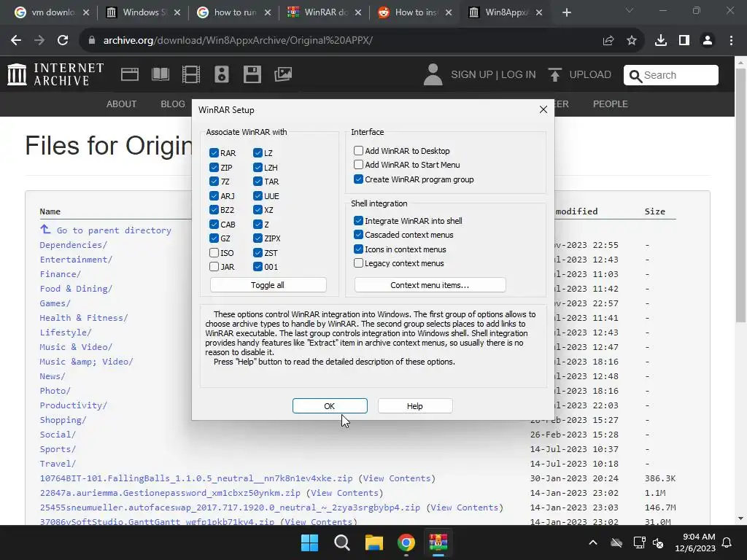Click the user avatar icon

point(433,75)
